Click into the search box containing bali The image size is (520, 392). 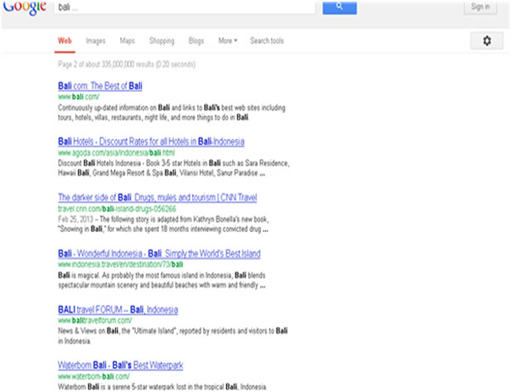coord(184,7)
